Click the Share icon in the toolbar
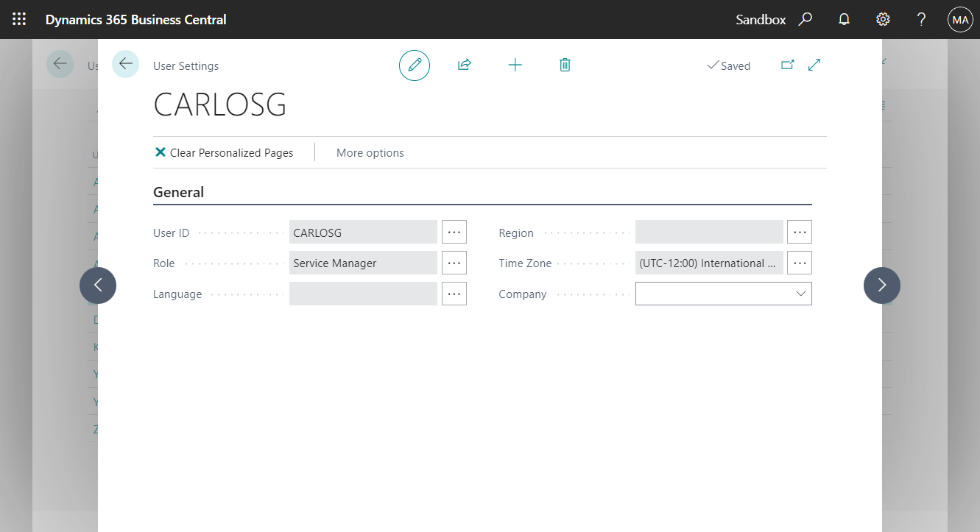 click(x=464, y=65)
